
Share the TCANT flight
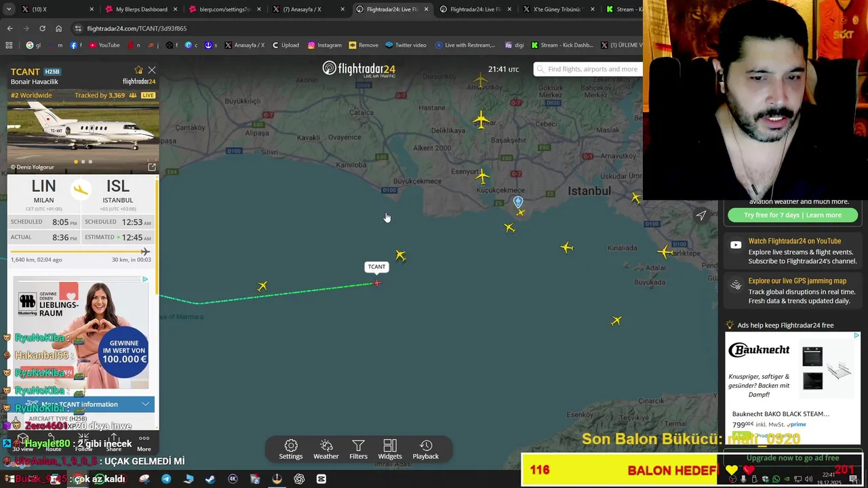(x=114, y=443)
